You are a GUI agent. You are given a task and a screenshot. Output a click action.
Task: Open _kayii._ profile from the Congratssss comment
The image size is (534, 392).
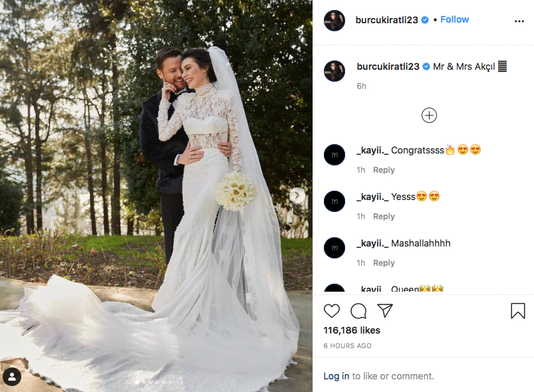372,150
